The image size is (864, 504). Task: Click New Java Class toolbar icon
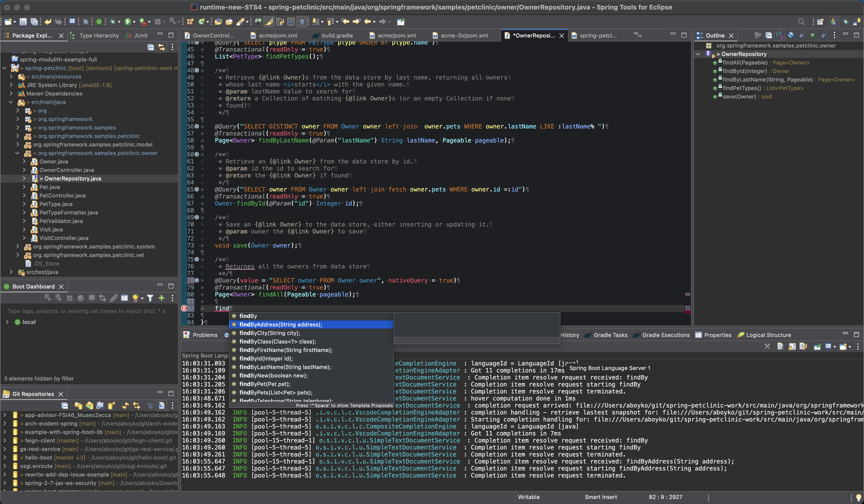(x=201, y=21)
